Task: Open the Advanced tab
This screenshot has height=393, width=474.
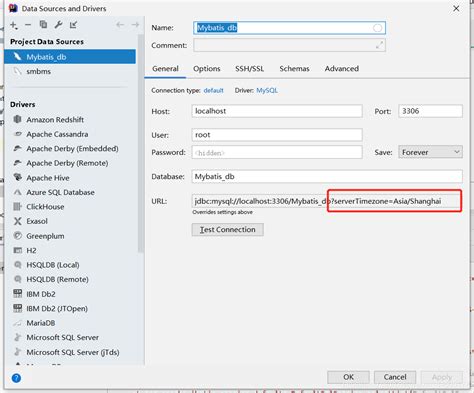Action: coord(342,69)
